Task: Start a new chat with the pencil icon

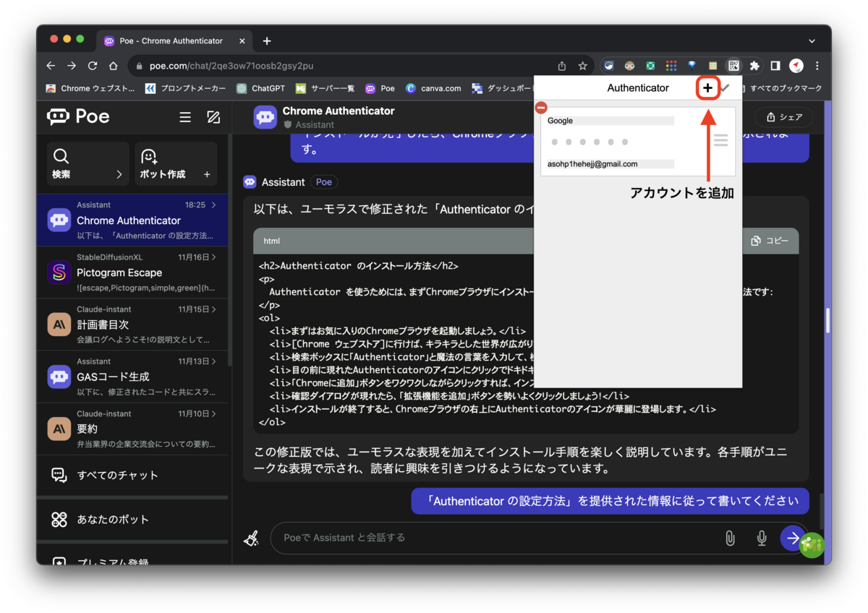Action: coord(213,116)
